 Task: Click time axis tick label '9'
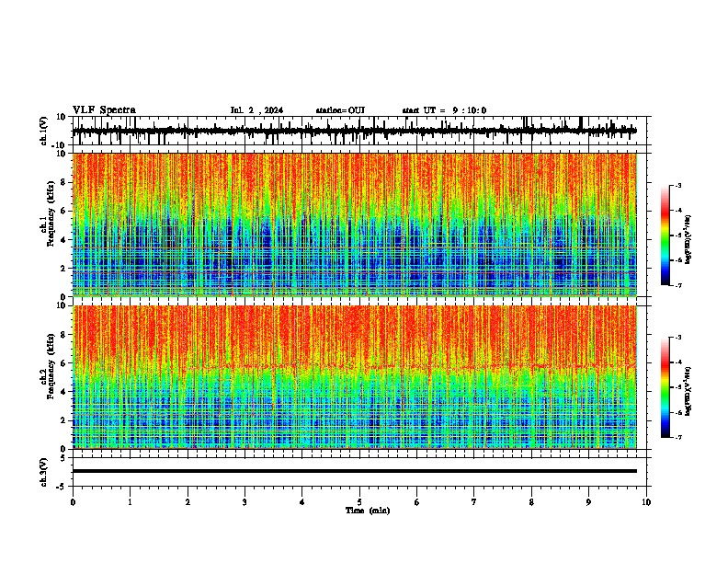588,502
